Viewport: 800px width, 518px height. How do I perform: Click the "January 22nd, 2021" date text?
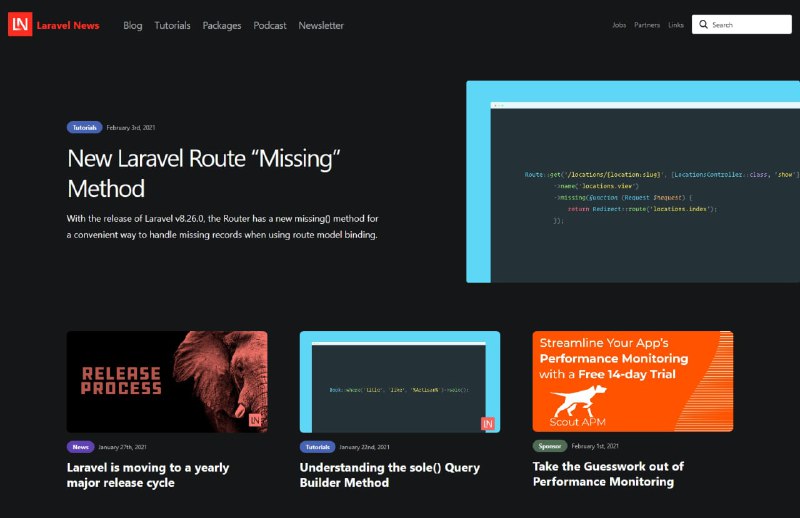point(364,447)
